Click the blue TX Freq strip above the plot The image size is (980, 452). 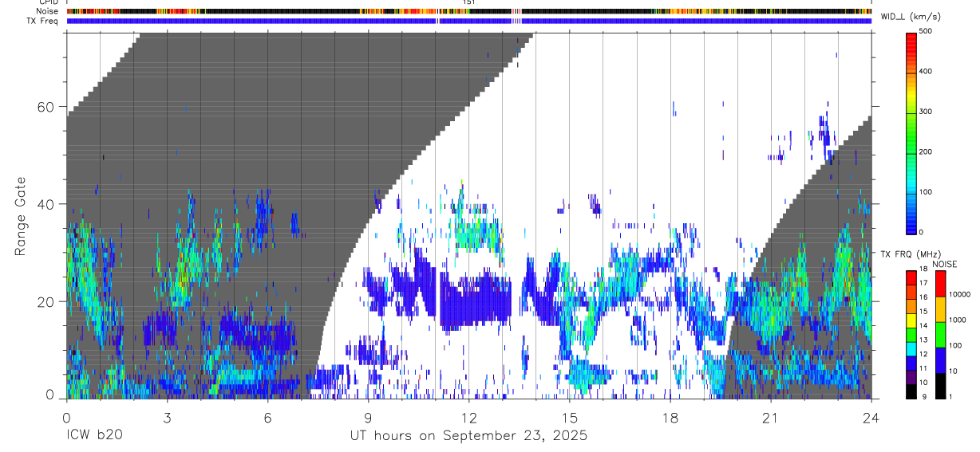pos(469,21)
